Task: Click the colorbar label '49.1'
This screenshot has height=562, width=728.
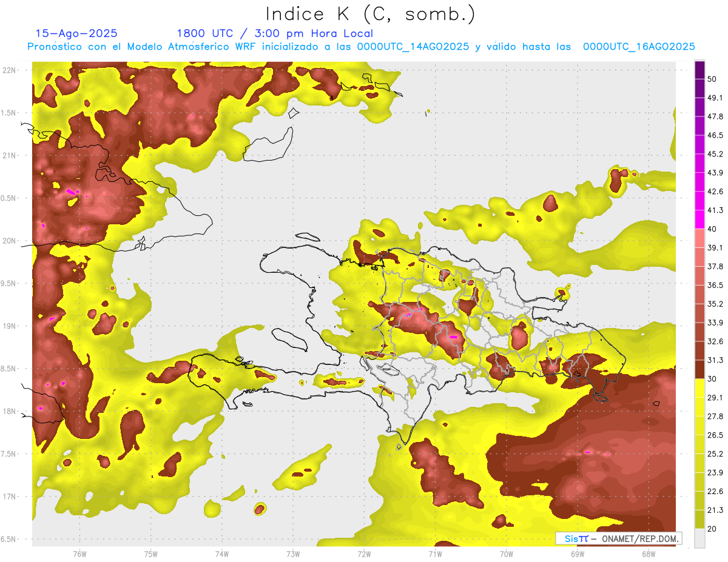Action: 715,98
